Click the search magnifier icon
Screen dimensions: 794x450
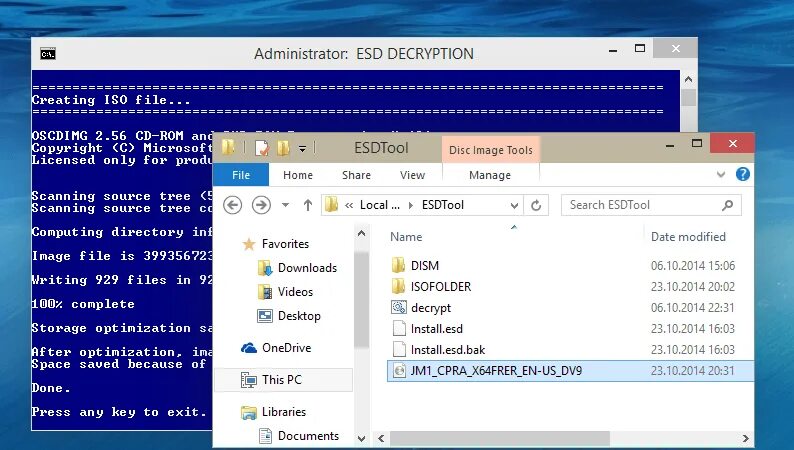click(728, 205)
